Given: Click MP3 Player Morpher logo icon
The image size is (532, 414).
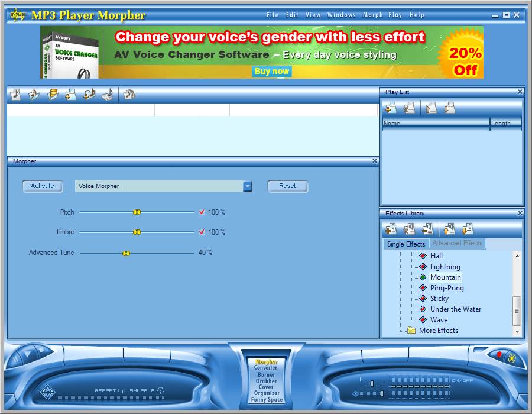Looking at the screenshot, I should (18, 15).
